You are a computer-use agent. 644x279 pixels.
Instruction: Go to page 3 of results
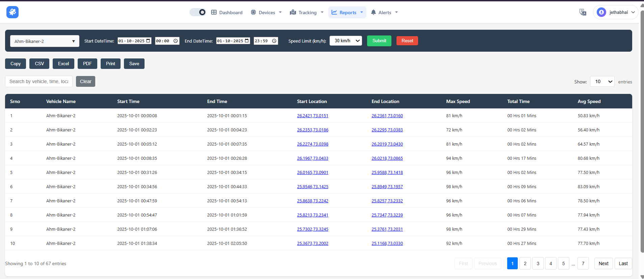(538, 263)
